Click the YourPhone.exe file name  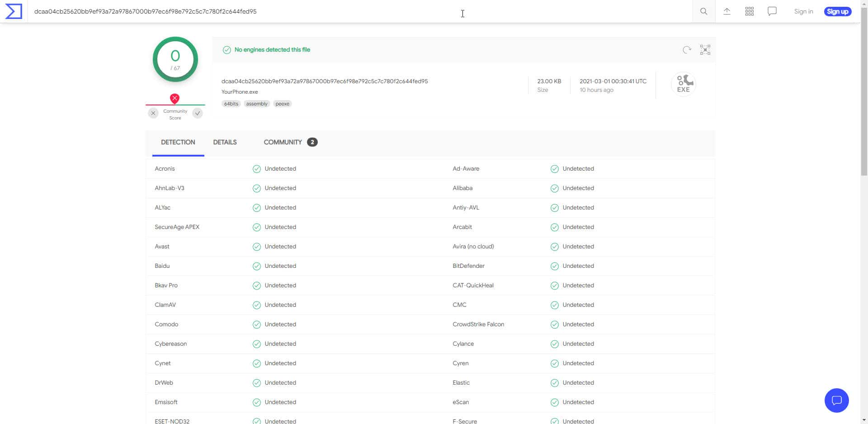[x=240, y=92]
